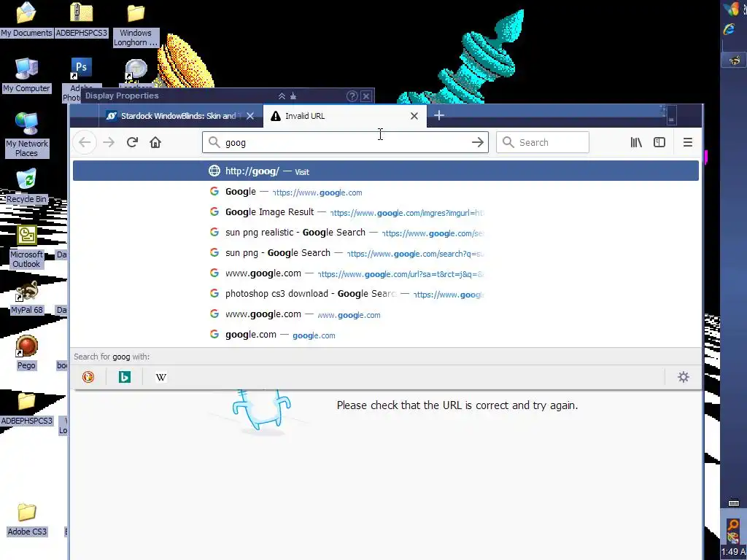Close the Stardock WindowBlinds tab

point(250,116)
